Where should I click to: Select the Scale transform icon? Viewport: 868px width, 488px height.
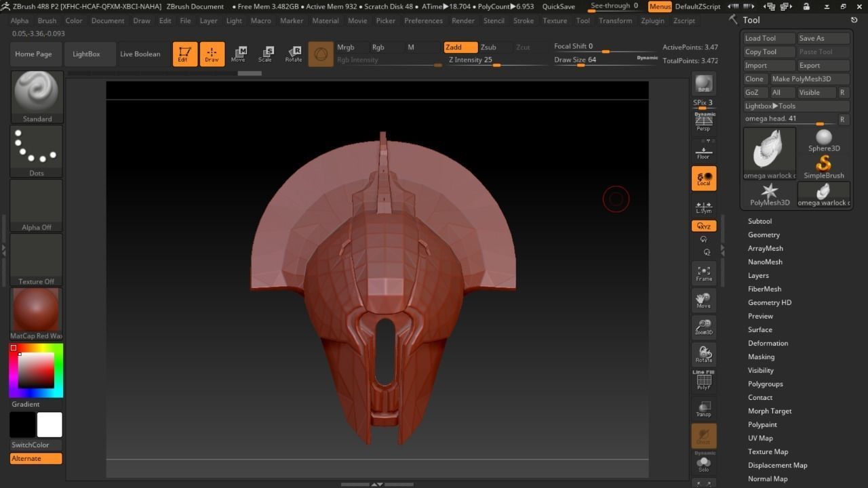pos(265,54)
